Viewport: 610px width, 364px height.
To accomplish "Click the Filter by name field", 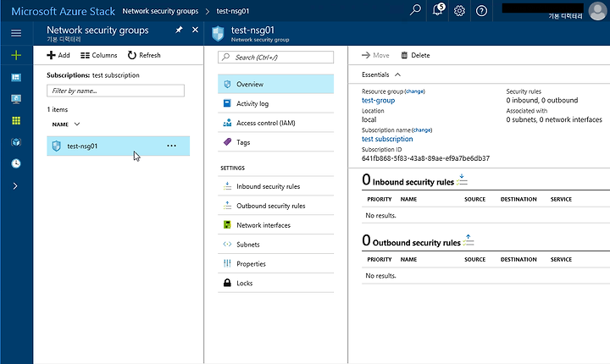I will coord(115,91).
